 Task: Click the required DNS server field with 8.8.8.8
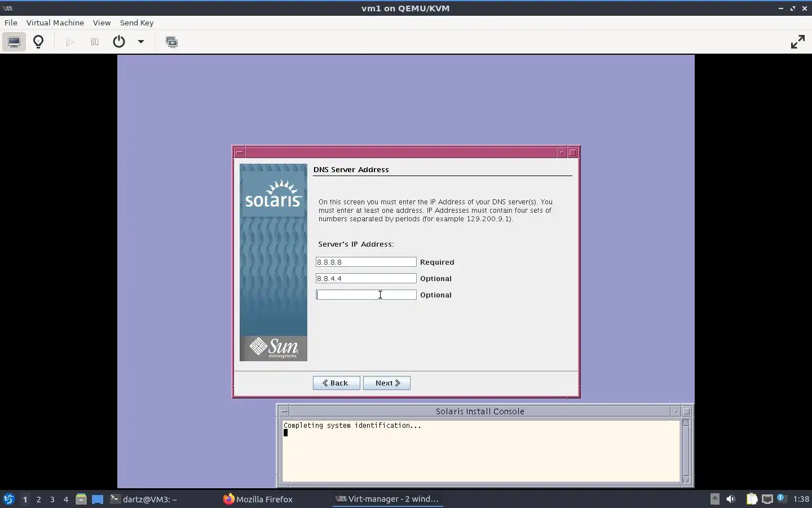[366, 262]
